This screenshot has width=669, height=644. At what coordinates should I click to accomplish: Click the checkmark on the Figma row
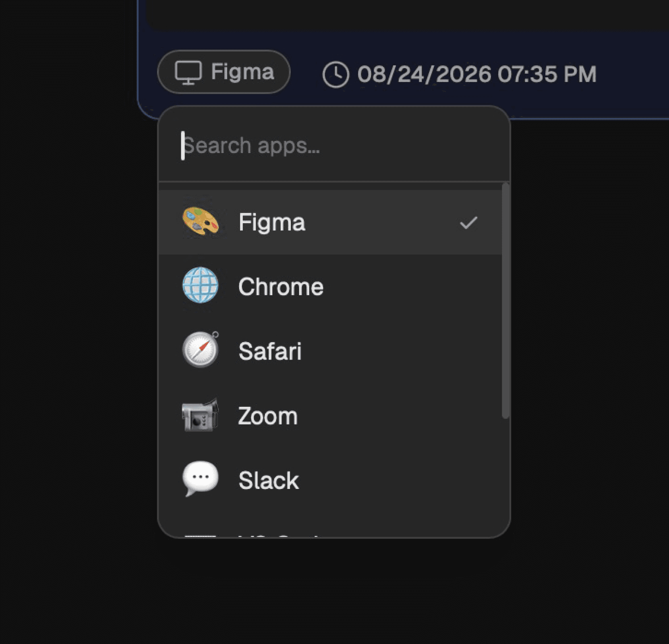468,223
